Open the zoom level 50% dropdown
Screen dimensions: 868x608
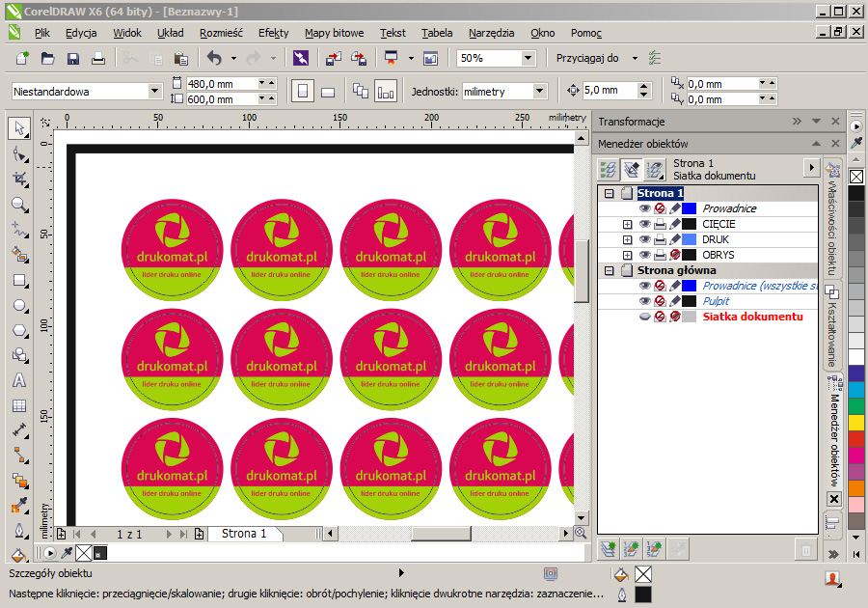[529, 58]
